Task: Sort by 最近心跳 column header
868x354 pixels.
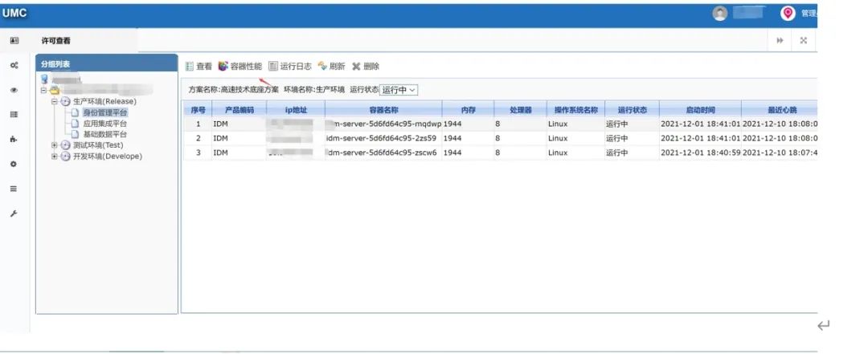Action: [778, 110]
